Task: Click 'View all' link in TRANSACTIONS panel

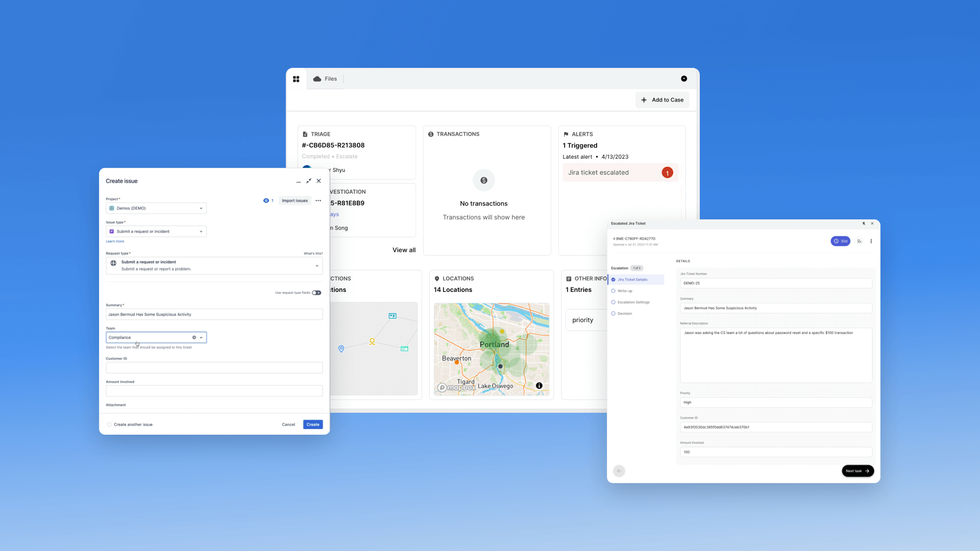Action: pos(404,249)
